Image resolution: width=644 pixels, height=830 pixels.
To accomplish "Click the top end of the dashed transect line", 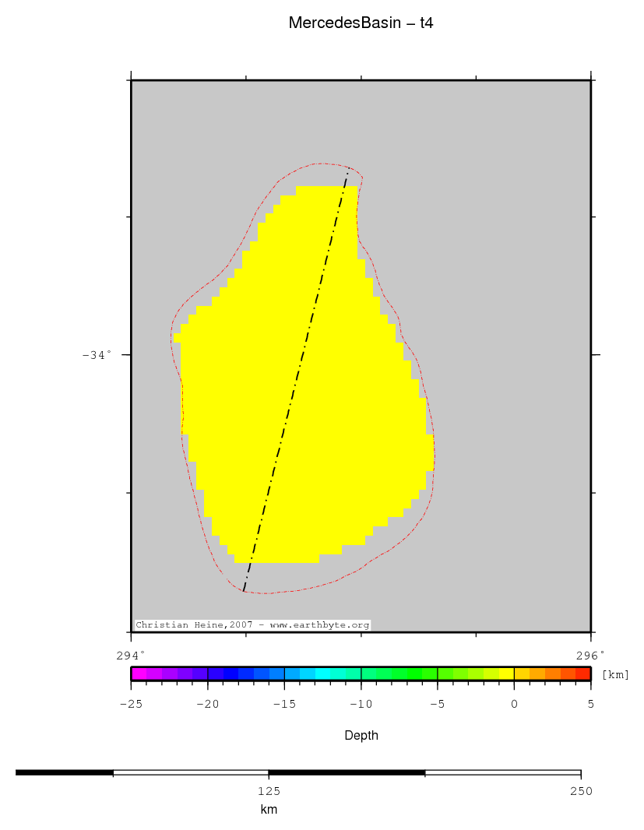I will click(347, 173).
